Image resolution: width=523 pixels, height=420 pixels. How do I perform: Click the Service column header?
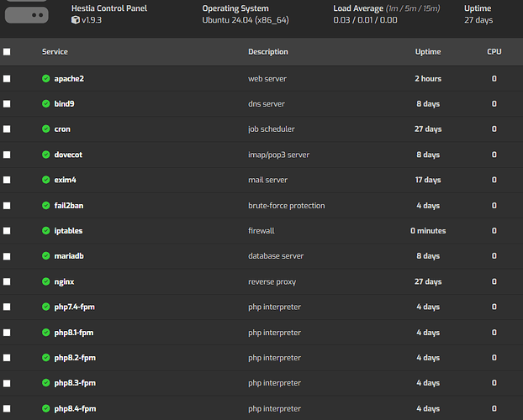55,52
